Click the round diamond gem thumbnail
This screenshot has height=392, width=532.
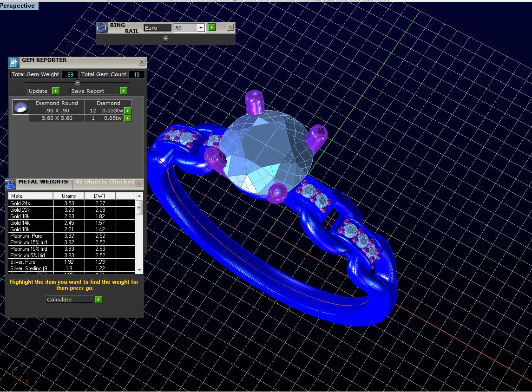(20, 108)
